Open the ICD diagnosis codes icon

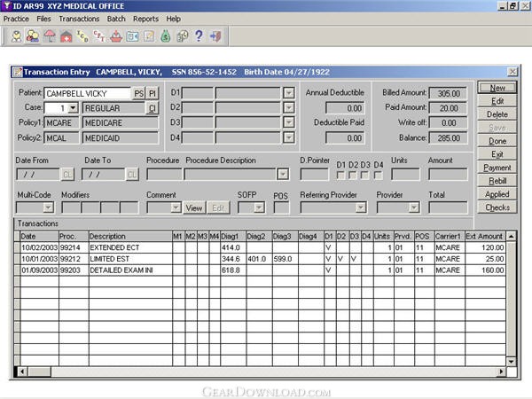[82, 36]
